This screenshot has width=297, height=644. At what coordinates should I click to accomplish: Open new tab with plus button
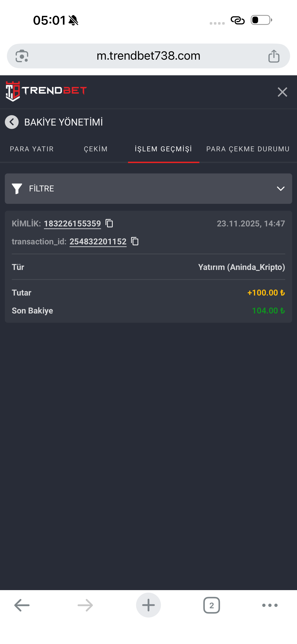coord(148,605)
